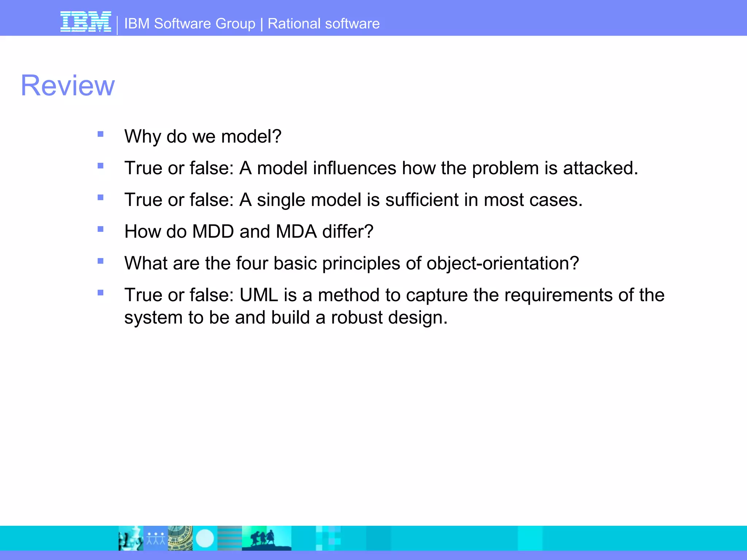Click the people figures footer image
This screenshot has height=560, width=747.
[x=156, y=538]
